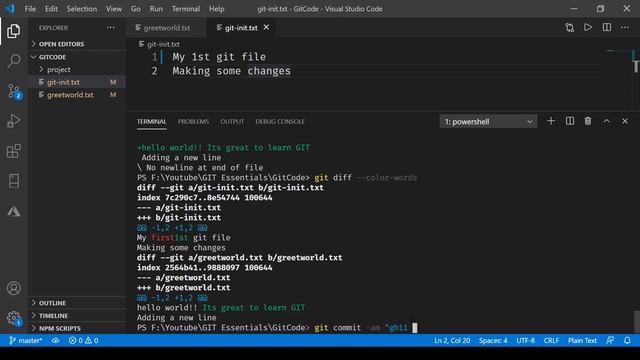Switch to the Output panel tab
The image size is (640, 360).
point(232,121)
